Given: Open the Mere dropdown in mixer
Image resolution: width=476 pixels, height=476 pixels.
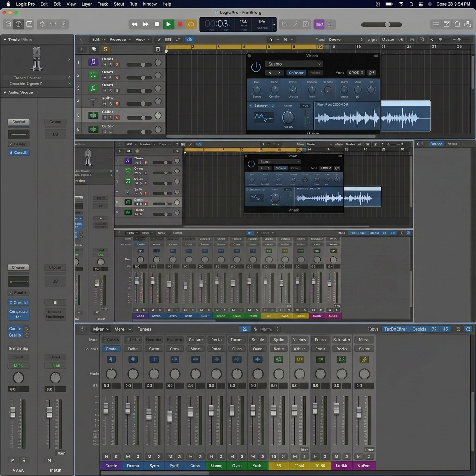Looking at the screenshot, I should pos(123,329).
